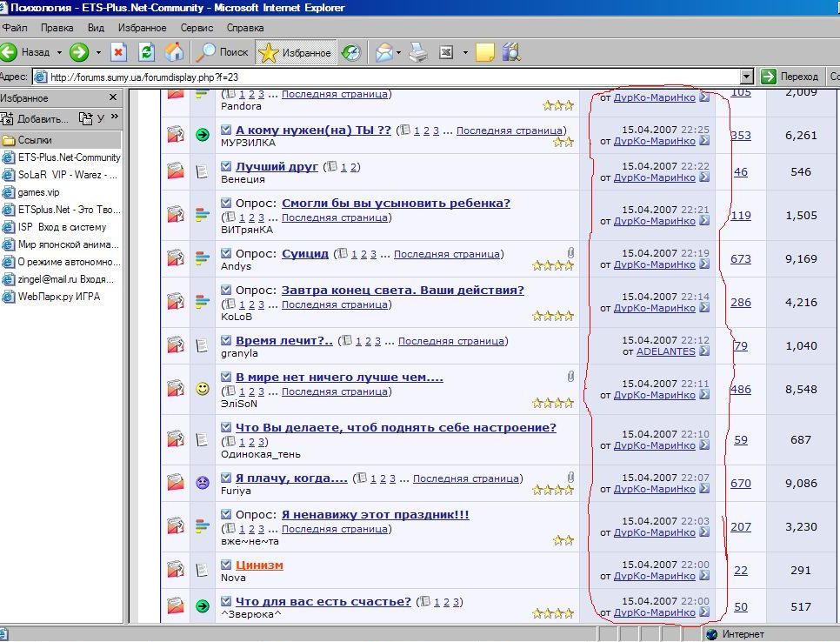840x642 pixels.
Task: Click the Print icon in the toolbar
Action: (418, 52)
